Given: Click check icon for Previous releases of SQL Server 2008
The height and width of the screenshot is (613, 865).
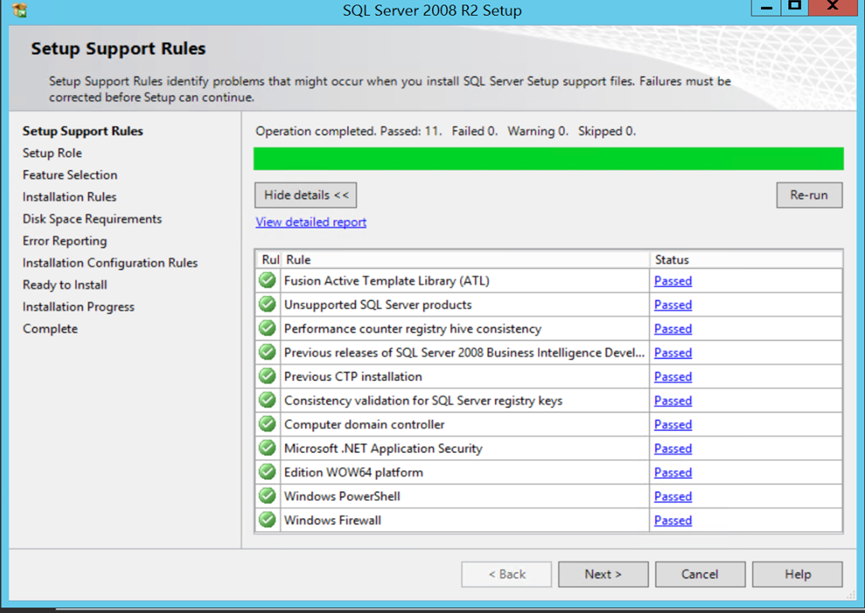Looking at the screenshot, I should point(267,352).
